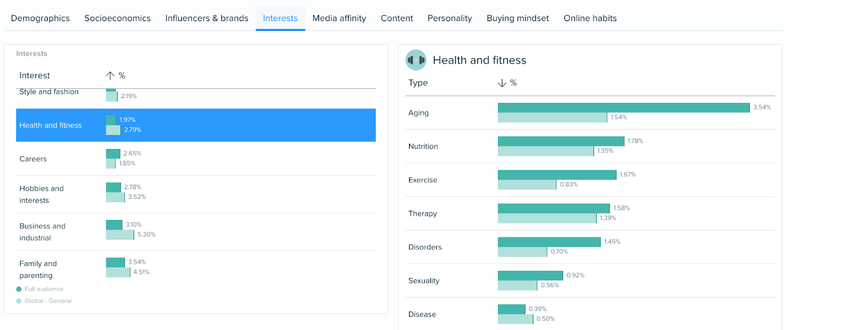
Task: Click the Full audience legend dot
Action: coord(19,289)
